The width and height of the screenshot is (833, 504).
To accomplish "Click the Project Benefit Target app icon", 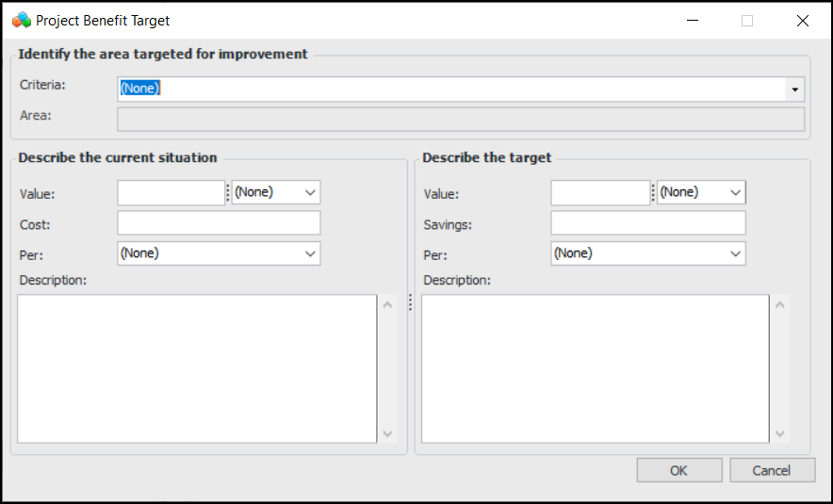I will 22,20.
